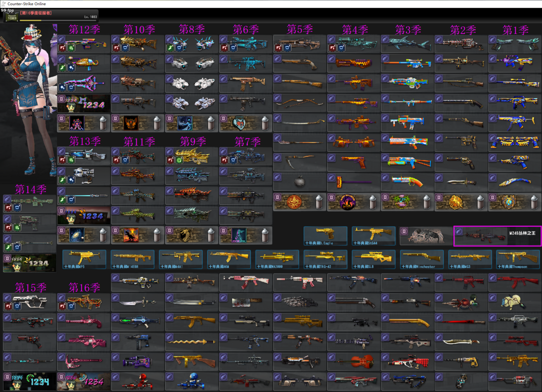The image size is (542, 392).
Task: Select the pink and white AK rifle card
Action: tap(245, 282)
